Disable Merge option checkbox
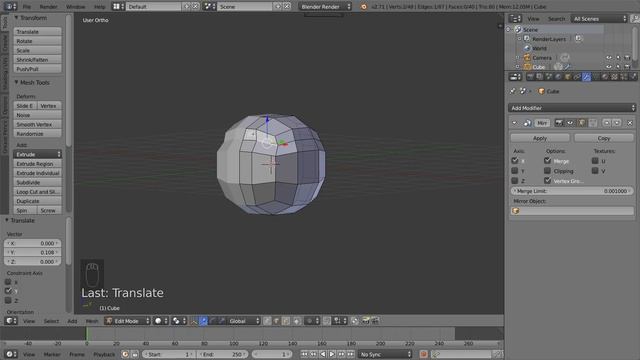 click(548, 160)
